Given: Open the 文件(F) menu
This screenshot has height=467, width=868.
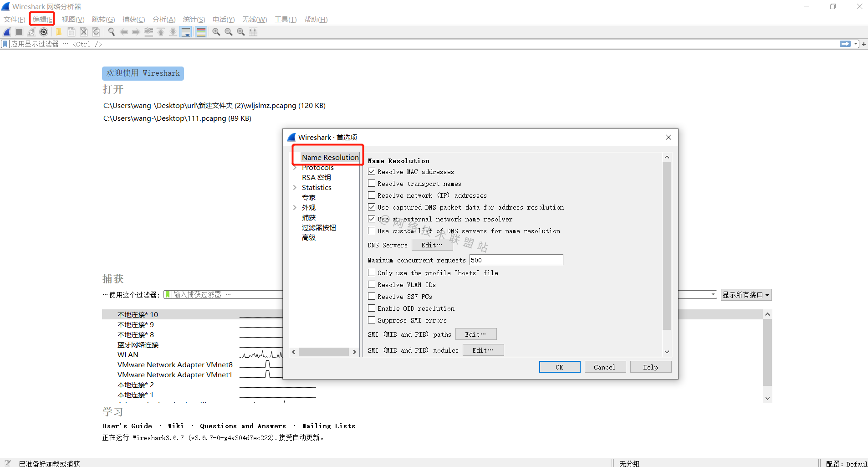Looking at the screenshot, I should tap(15, 19).
